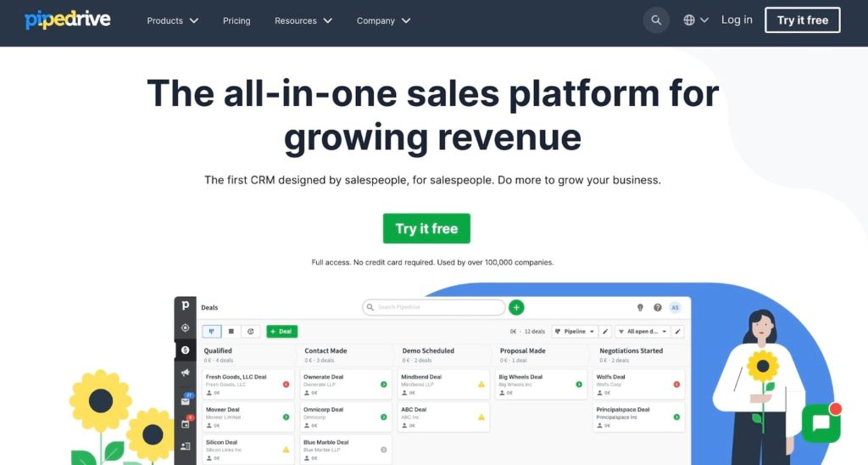Click the Negotiations Started stage header

coord(631,350)
